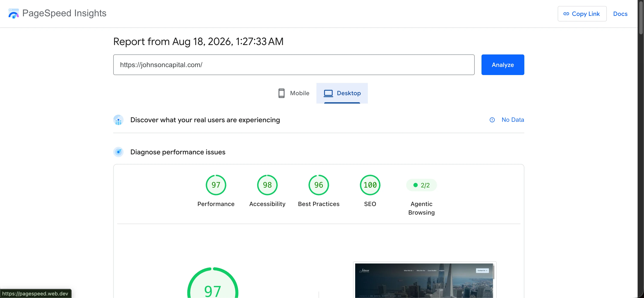Click the Analyze button
644x298 pixels.
(x=503, y=65)
